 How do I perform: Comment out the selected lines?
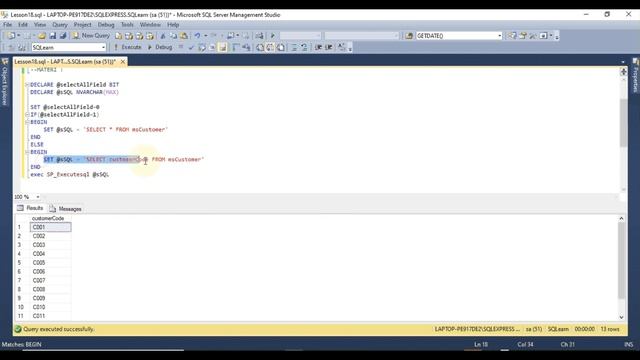[293, 47]
